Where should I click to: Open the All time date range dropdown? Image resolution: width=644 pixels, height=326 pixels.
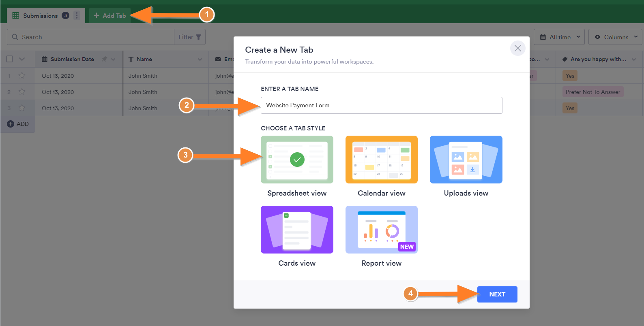(559, 37)
